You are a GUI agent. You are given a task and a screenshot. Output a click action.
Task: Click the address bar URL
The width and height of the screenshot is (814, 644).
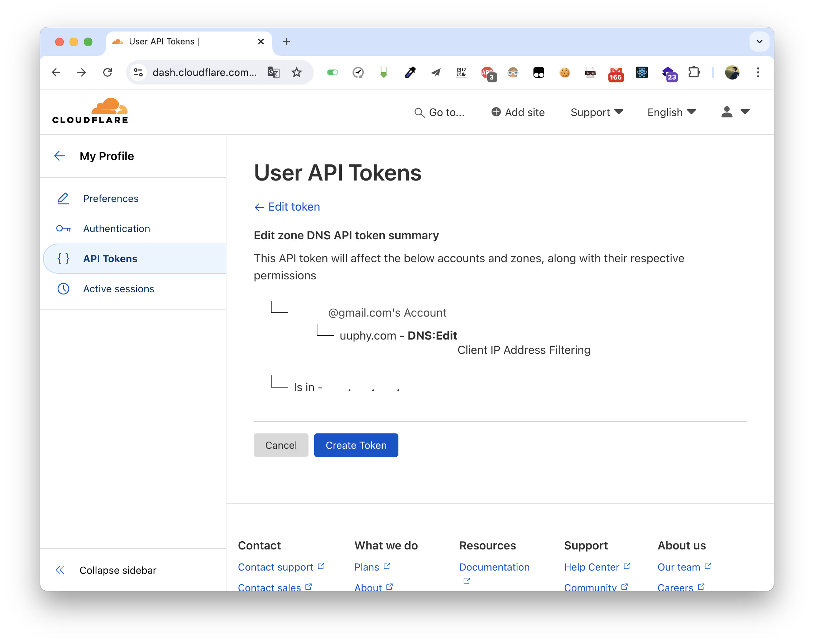205,72
